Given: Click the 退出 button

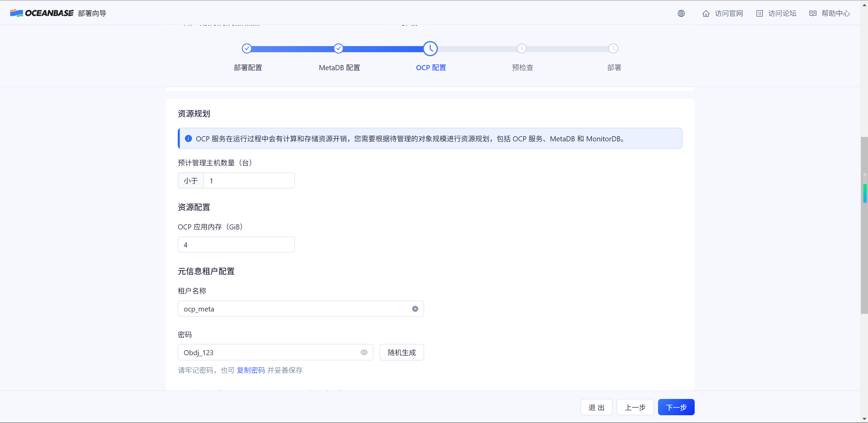Looking at the screenshot, I should click(596, 407).
